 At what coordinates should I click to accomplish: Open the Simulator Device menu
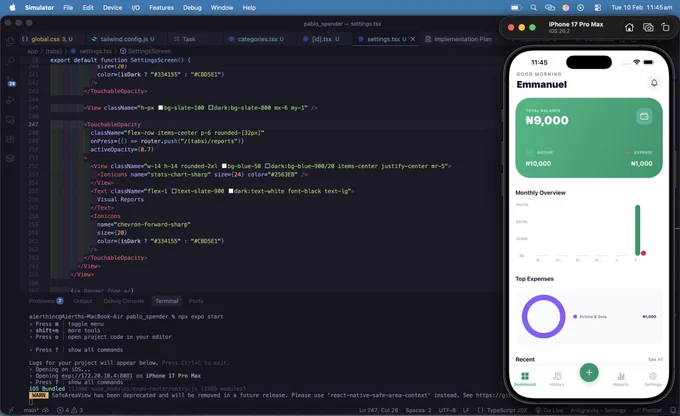click(x=112, y=7)
